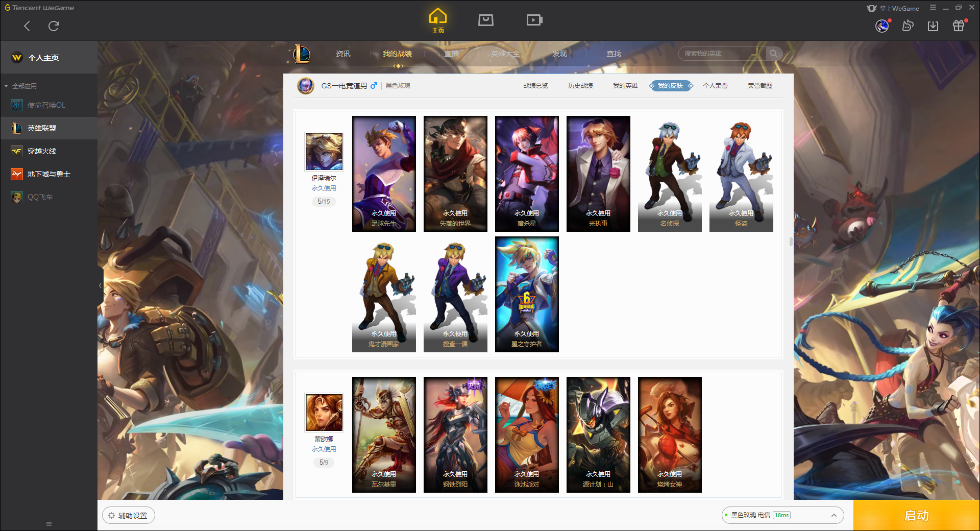Select 地下城与勇士 in the sidebar
Viewport: 980px width, 531px height.
[48, 174]
